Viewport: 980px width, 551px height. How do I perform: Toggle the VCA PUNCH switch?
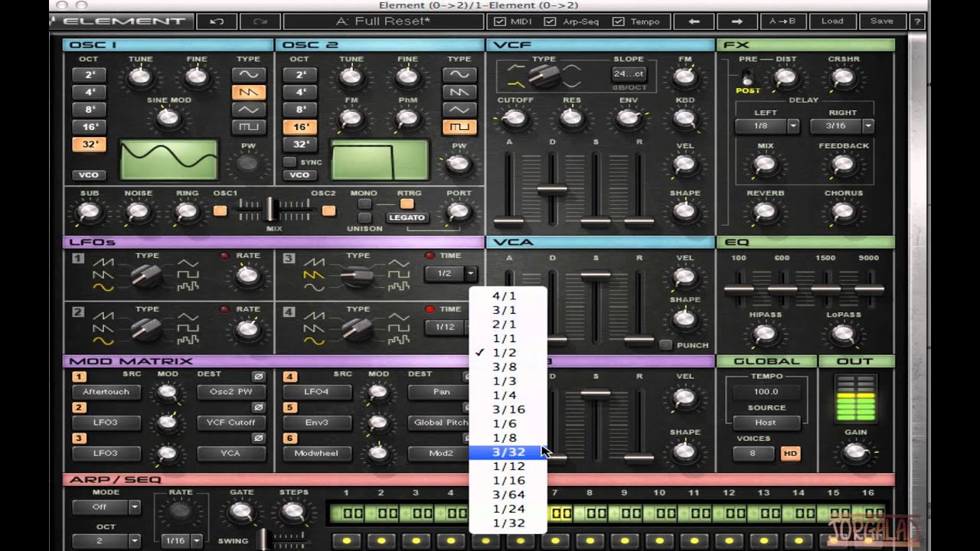665,345
